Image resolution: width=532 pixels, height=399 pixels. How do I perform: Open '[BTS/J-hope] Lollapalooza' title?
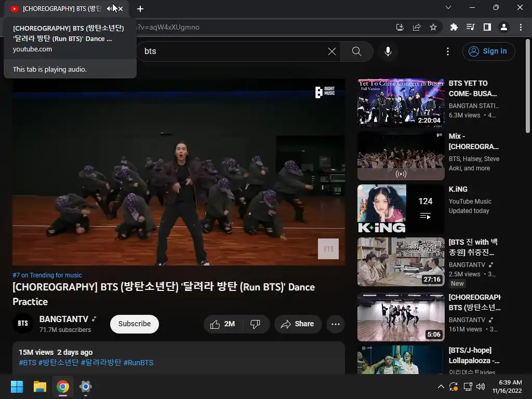pos(474,355)
